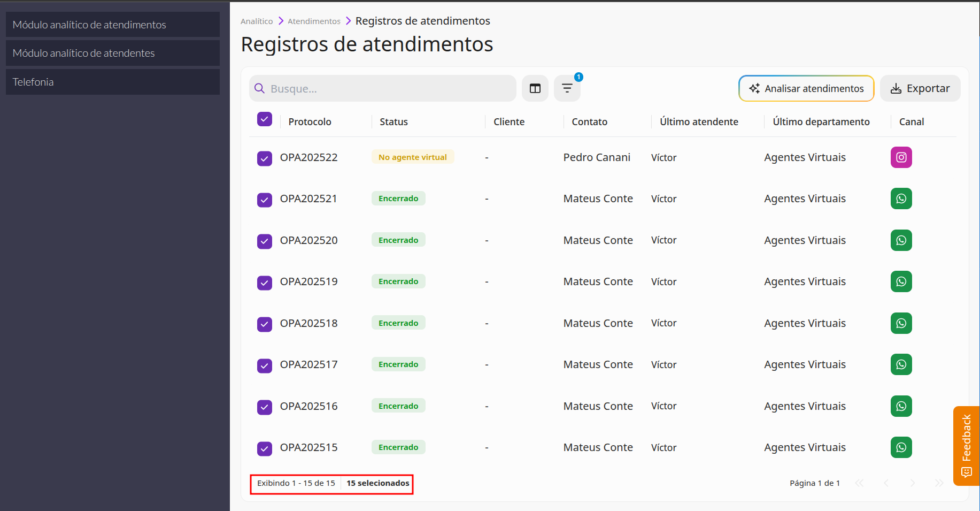
Task: Go to Analítico breadcrumb
Action: pyautogui.click(x=257, y=21)
